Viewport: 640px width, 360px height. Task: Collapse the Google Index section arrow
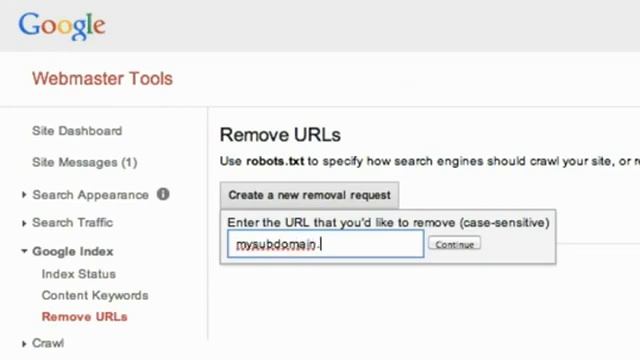(24, 251)
